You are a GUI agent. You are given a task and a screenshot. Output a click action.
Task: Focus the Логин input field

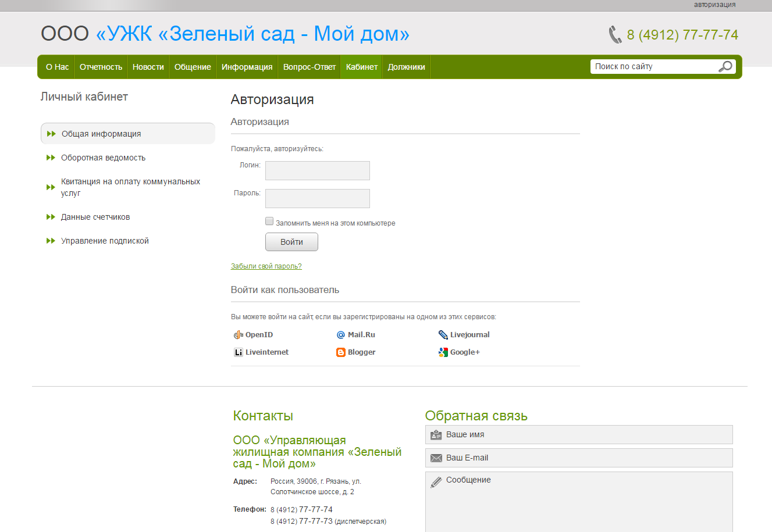click(x=318, y=171)
